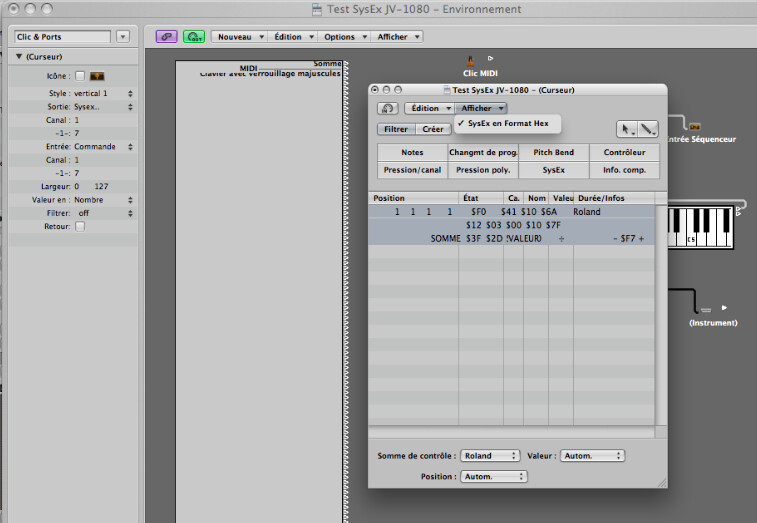The height and width of the screenshot is (523, 757).
Task: Toggle SysEx en Format Hex menu option
Action: tap(507, 124)
